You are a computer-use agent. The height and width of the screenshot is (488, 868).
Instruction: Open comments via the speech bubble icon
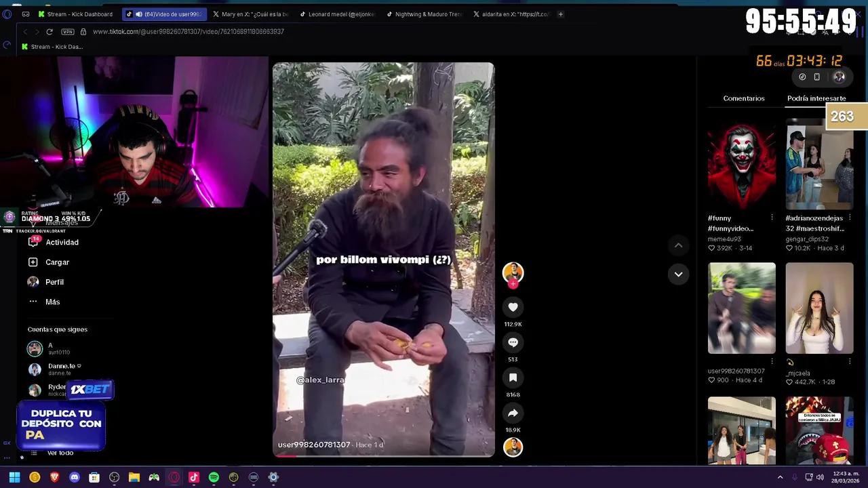513,342
